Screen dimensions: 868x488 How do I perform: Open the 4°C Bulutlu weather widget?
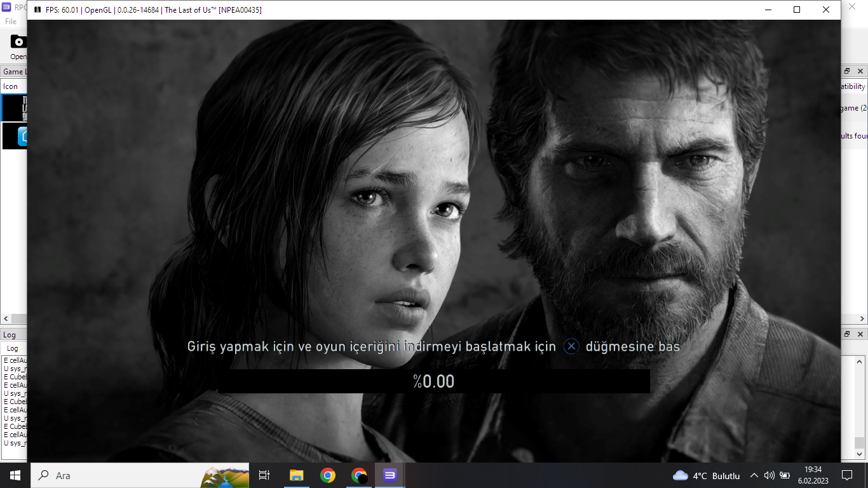pos(706,475)
